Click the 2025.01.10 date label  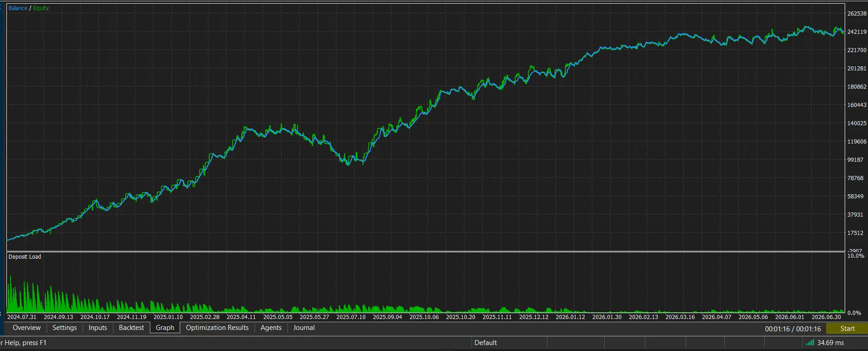(168, 317)
